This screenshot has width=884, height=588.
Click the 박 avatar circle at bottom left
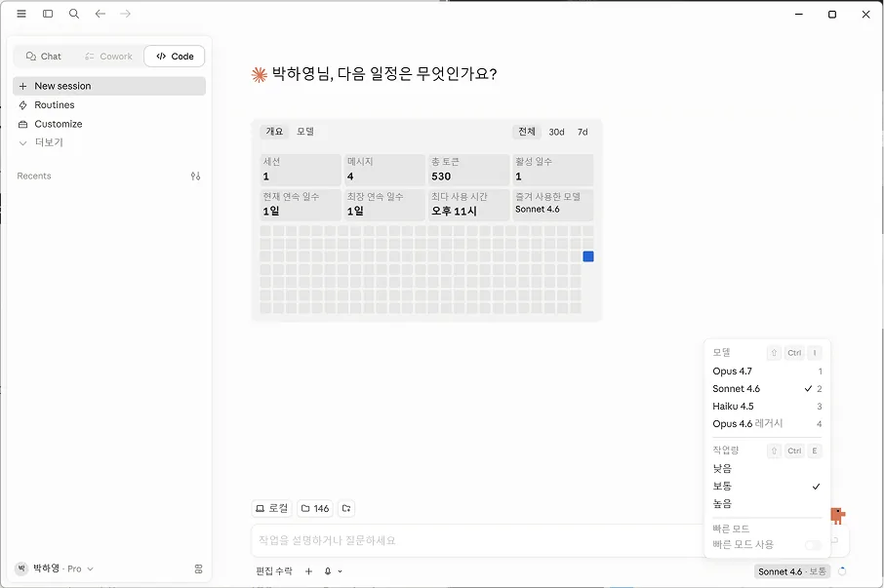21,568
